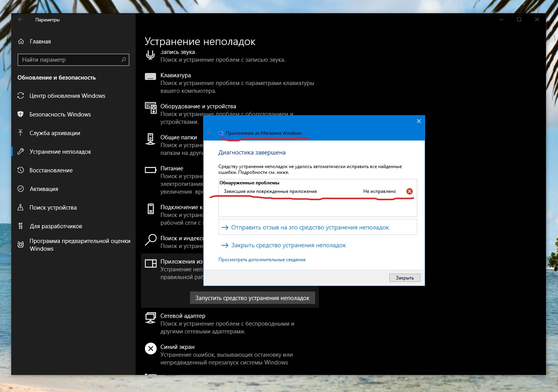Click the Общие папки shared folder icon

click(x=150, y=139)
